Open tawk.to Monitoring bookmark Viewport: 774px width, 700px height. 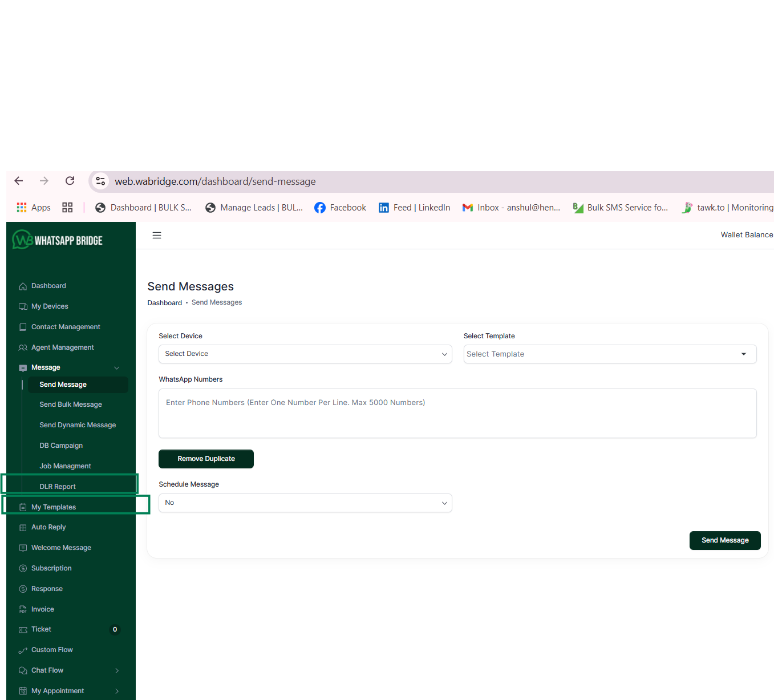point(728,208)
